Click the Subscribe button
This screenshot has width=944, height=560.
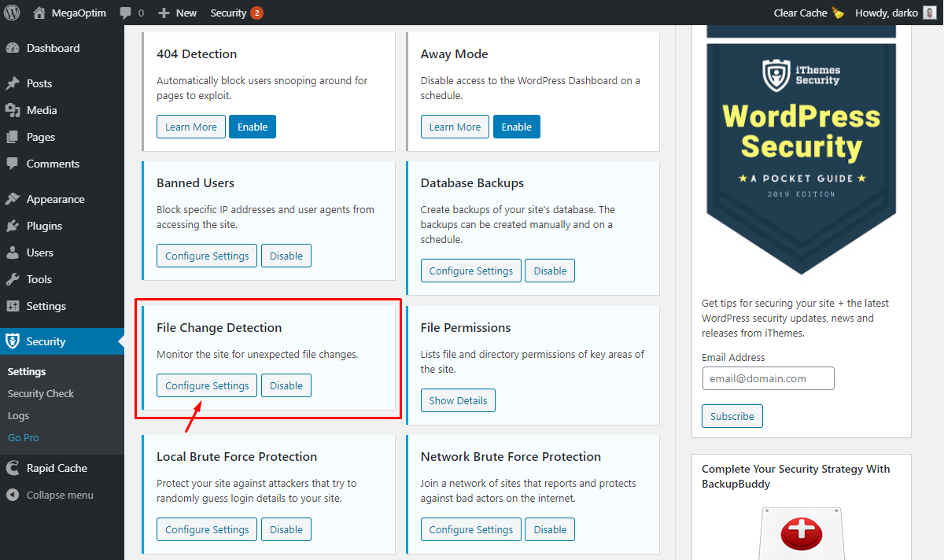(x=732, y=416)
